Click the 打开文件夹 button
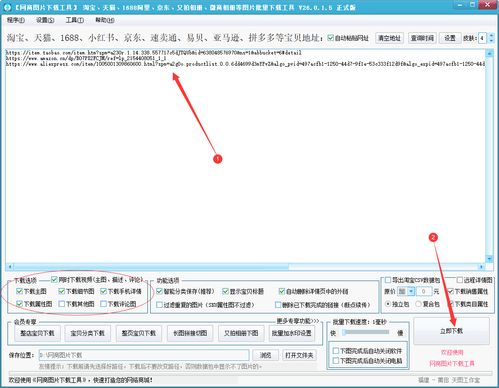 299,355
